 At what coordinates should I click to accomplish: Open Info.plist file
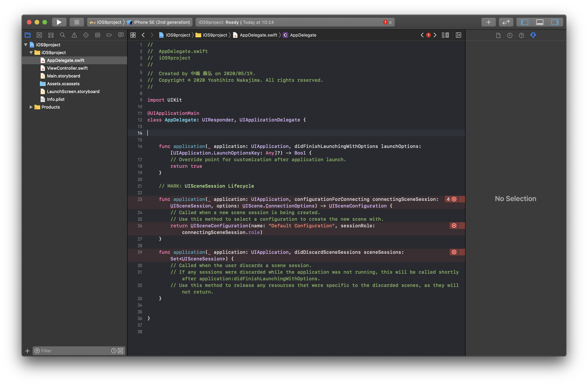[x=74, y=99]
